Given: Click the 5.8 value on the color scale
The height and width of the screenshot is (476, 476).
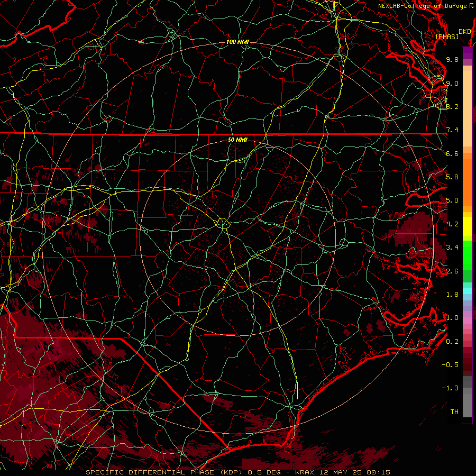Looking at the screenshot, I should pyautogui.click(x=452, y=177).
